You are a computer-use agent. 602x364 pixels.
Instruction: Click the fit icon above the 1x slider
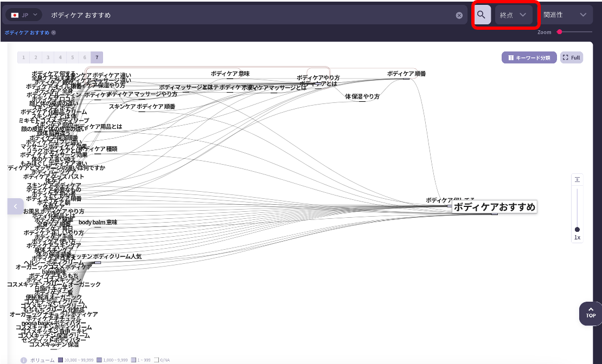[577, 179]
